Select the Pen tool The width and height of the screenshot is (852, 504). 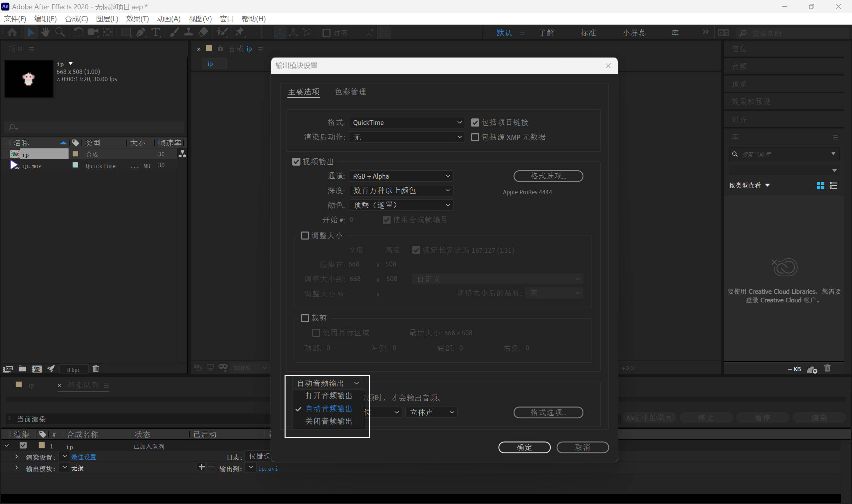[x=141, y=32]
